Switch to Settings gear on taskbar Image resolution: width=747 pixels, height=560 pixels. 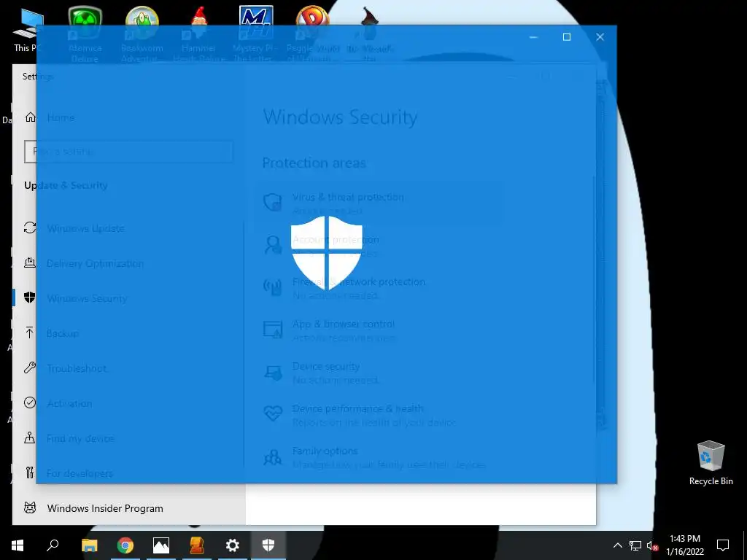point(233,545)
